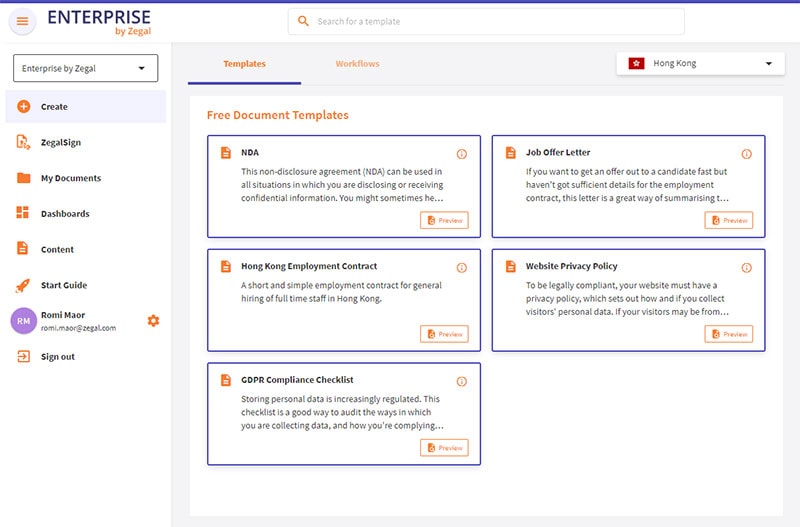Image resolution: width=800 pixels, height=527 pixels.
Task: Click the Romi Maor user name
Action: 63,315
